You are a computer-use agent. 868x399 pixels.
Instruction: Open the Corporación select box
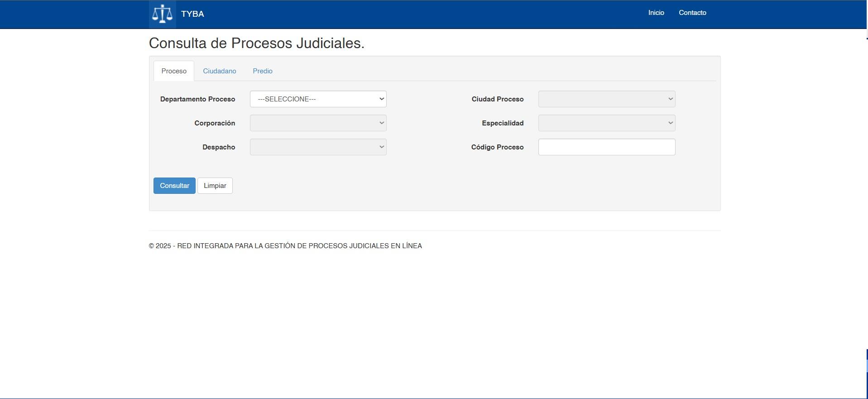pyautogui.click(x=318, y=123)
